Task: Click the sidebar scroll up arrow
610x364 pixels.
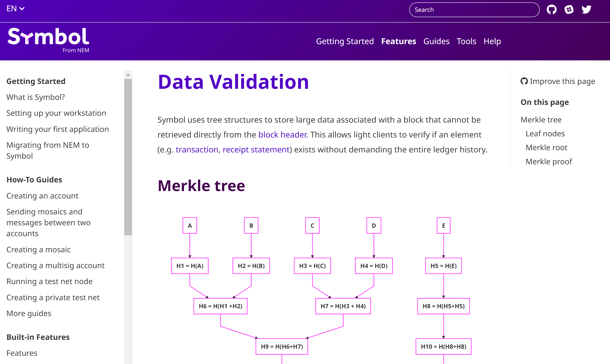Action: pos(128,75)
